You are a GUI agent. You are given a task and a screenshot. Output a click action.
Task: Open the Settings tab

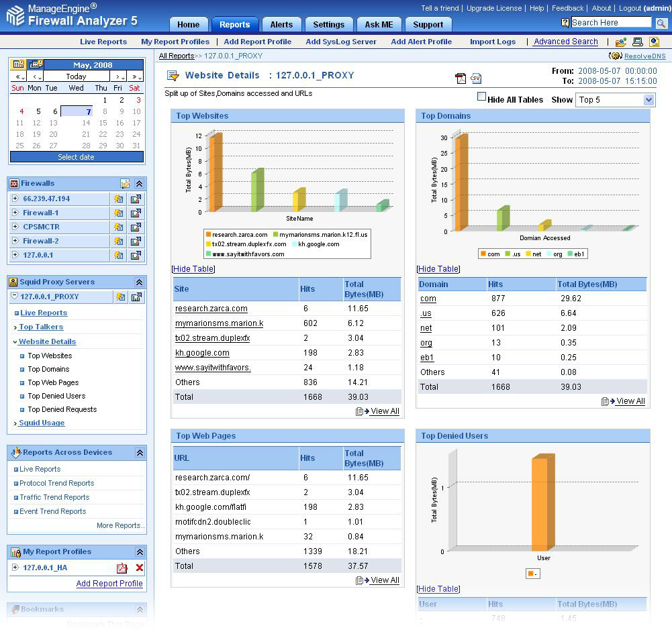coord(329,24)
